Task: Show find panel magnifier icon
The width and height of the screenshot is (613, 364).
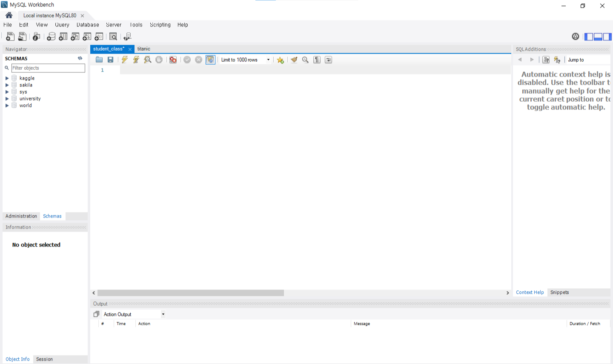Action: click(x=305, y=60)
